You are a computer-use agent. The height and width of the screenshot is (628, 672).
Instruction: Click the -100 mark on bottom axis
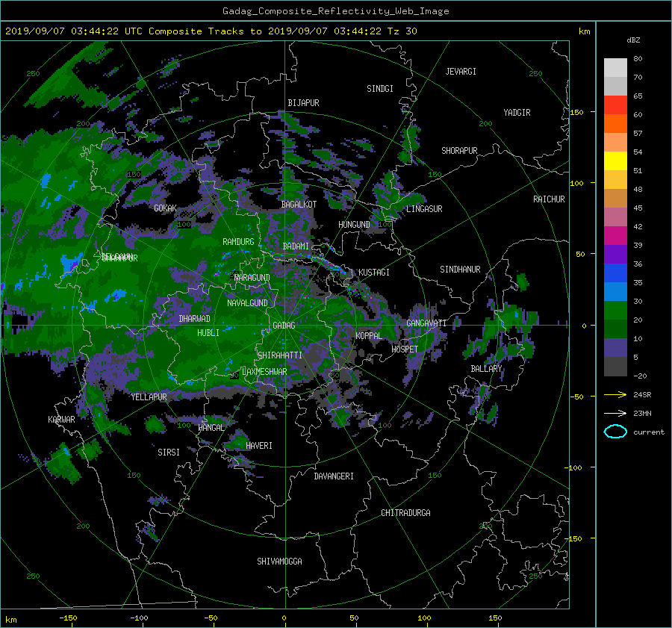[139, 618]
